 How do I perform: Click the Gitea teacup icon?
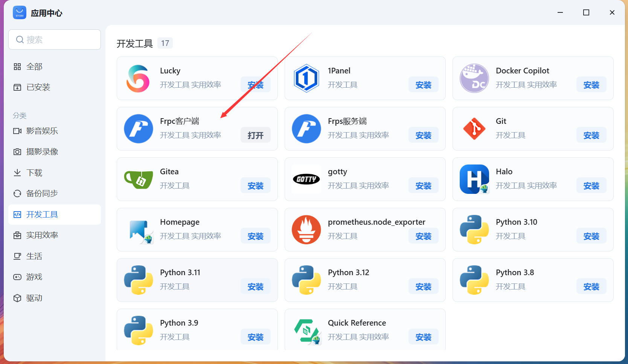coord(139,179)
